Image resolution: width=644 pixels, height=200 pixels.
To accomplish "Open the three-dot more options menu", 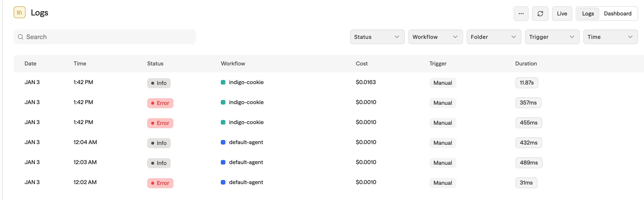I will coord(521,14).
